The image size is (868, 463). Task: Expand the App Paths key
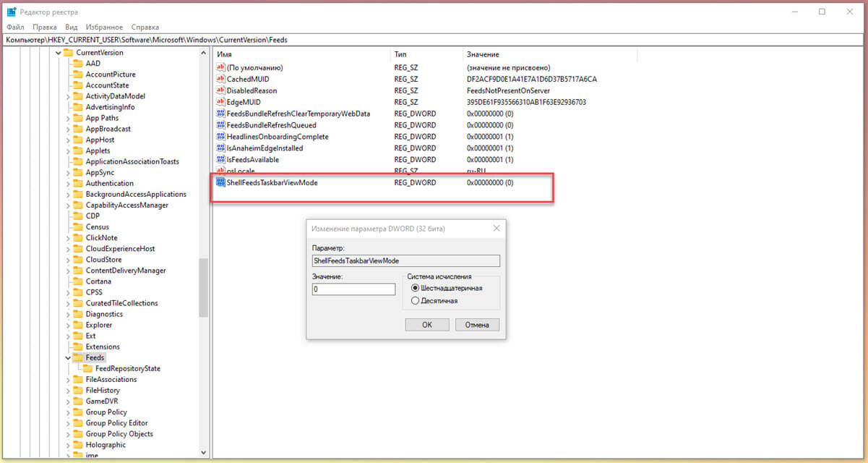[x=68, y=118]
